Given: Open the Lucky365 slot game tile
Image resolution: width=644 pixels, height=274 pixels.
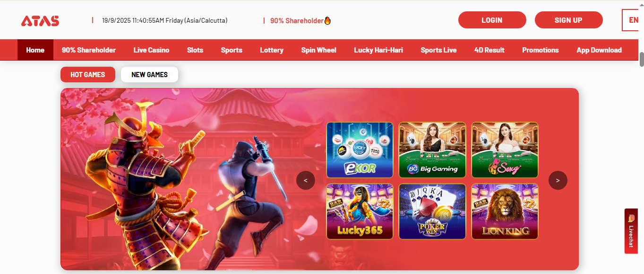Looking at the screenshot, I should [360, 212].
